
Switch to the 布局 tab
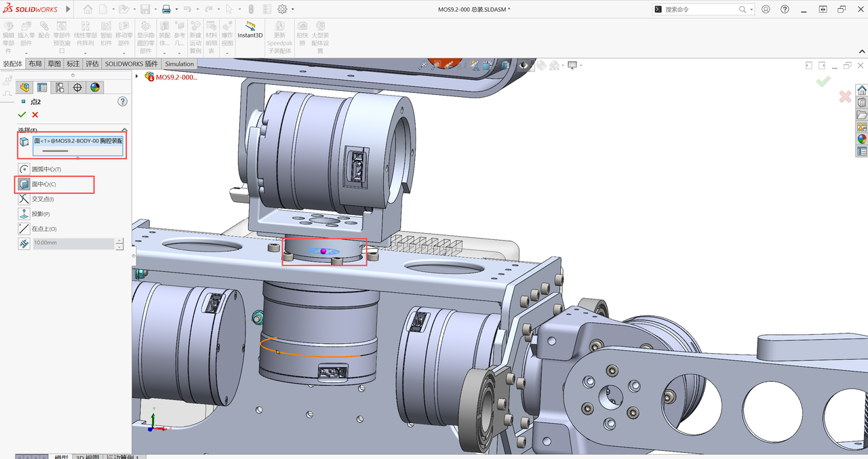35,64
